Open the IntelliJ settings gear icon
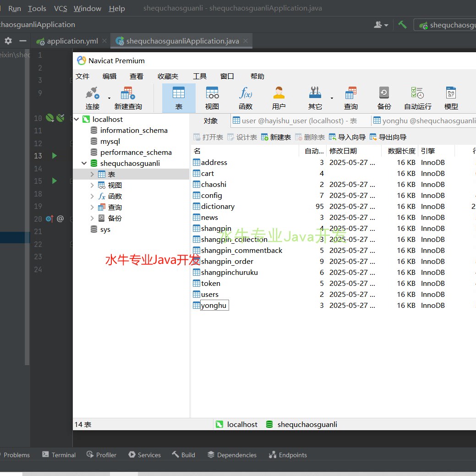476x476 pixels. coord(8,41)
